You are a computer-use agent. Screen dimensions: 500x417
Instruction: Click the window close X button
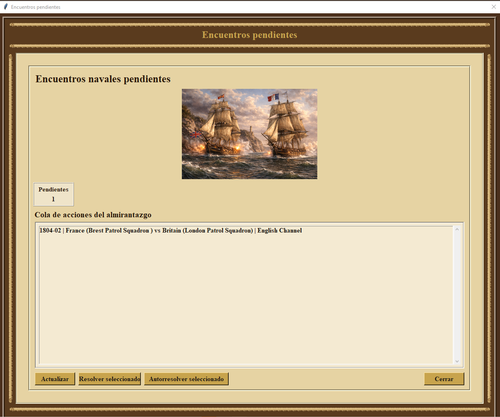coord(494,7)
